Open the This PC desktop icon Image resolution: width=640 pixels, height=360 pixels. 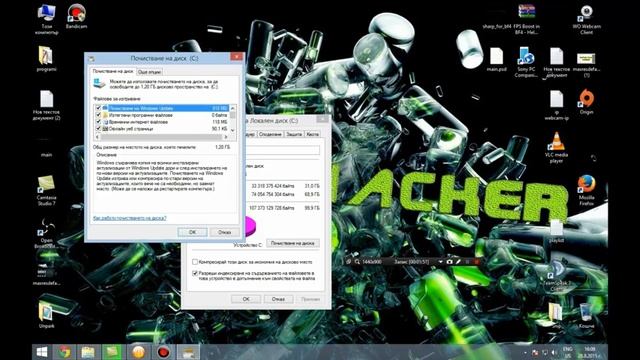46,18
